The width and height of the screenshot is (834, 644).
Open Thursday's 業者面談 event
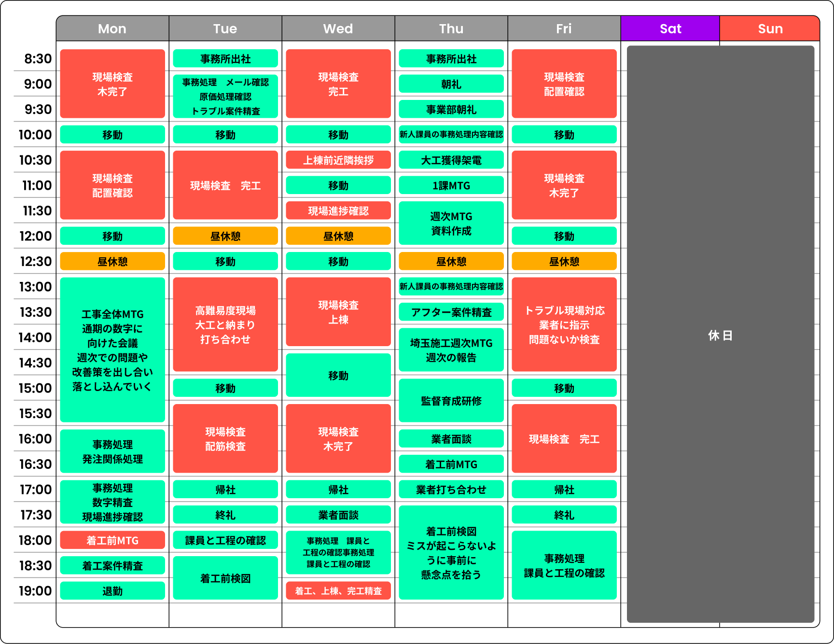click(451, 438)
